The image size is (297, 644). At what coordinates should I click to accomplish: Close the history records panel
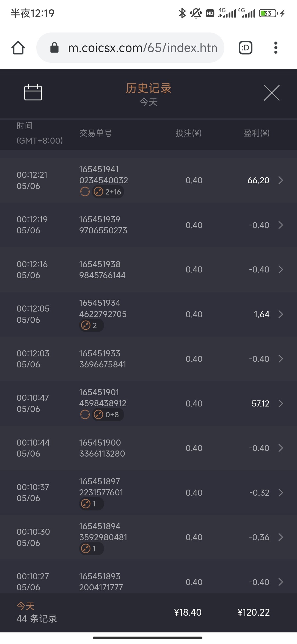tap(271, 93)
